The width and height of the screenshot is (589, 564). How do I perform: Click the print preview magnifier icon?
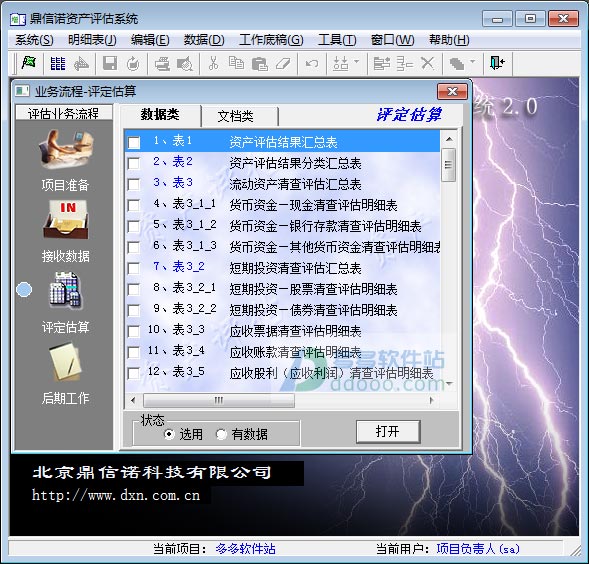coord(185,64)
